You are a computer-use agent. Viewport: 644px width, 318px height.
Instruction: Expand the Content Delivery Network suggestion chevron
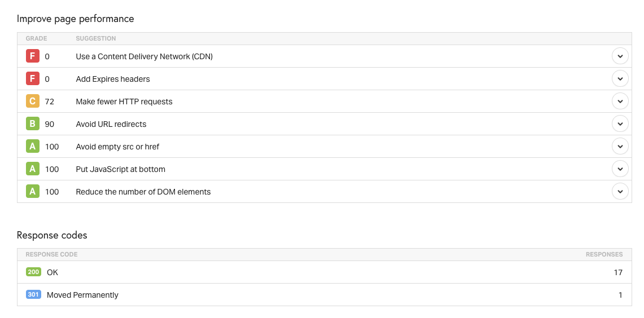(x=620, y=56)
